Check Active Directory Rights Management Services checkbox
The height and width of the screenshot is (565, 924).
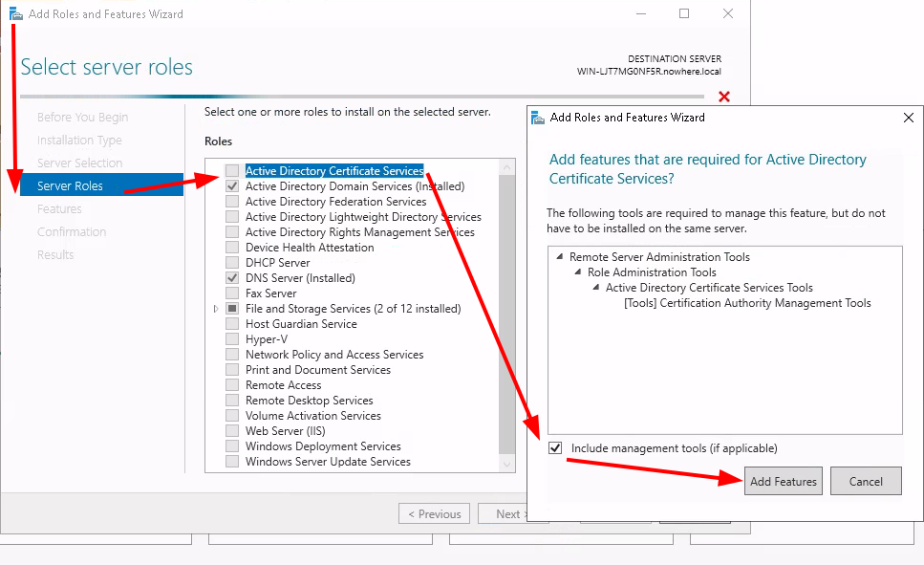[232, 232]
